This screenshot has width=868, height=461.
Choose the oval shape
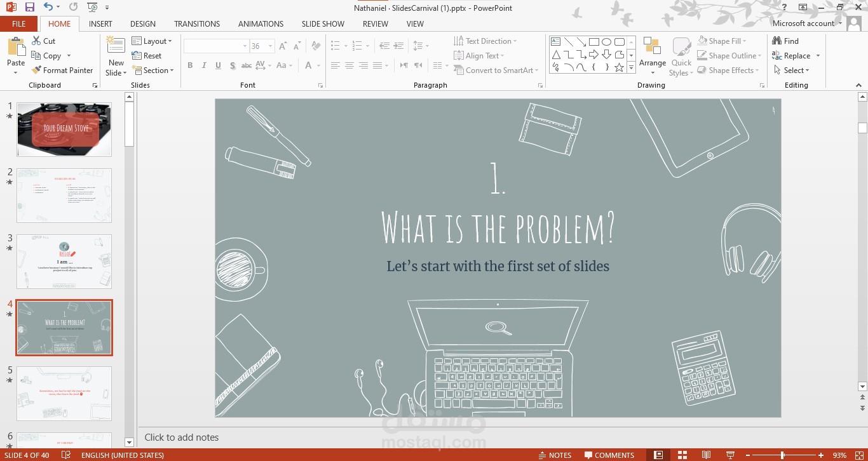click(607, 42)
